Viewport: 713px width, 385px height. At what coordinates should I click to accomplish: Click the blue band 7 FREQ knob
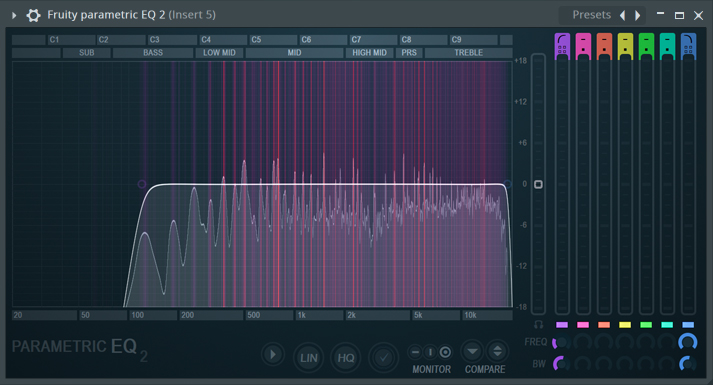[x=688, y=342]
